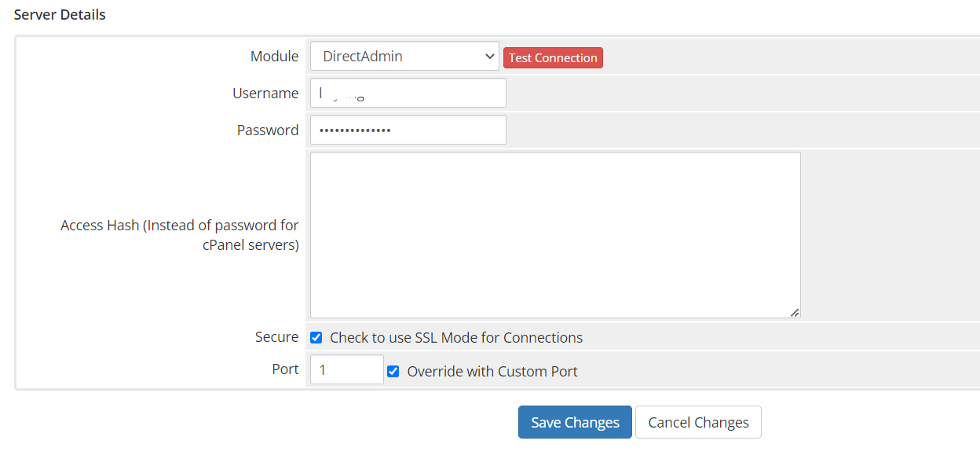Click the Password field label
The height and width of the screenshot is (459, 980).
click(x=268, y=130)
